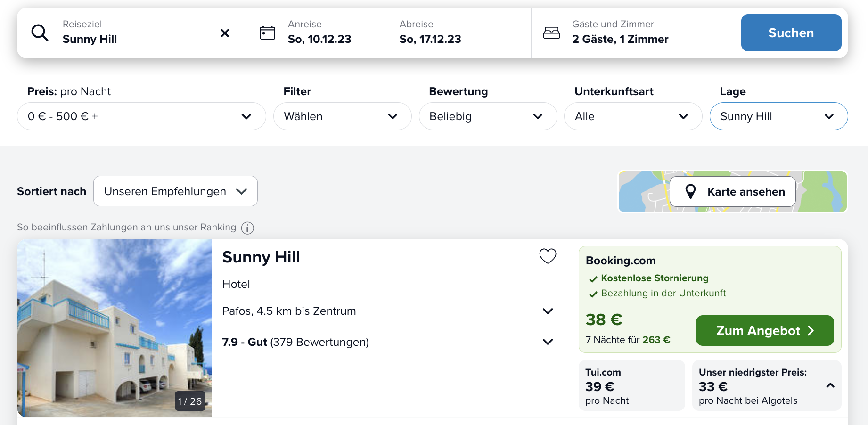The width and height of the screenshot is (868, 425).
Task: Click the blue Suchen button
Action: pos(791,33)
